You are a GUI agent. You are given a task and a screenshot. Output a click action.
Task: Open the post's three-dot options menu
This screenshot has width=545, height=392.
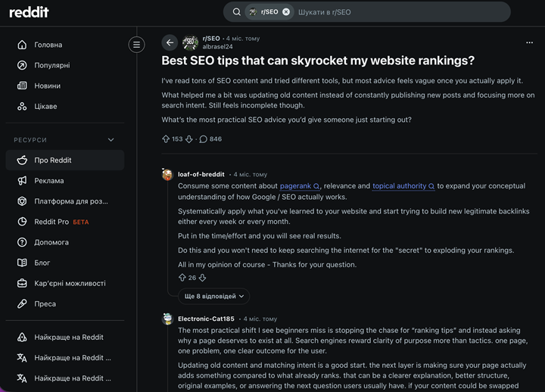529,42
